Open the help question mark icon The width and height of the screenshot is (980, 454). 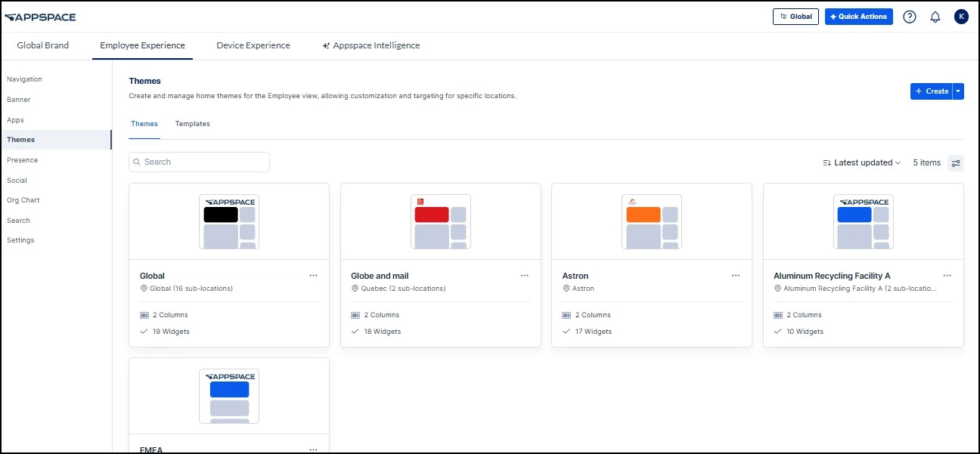[x=910, y=17]
